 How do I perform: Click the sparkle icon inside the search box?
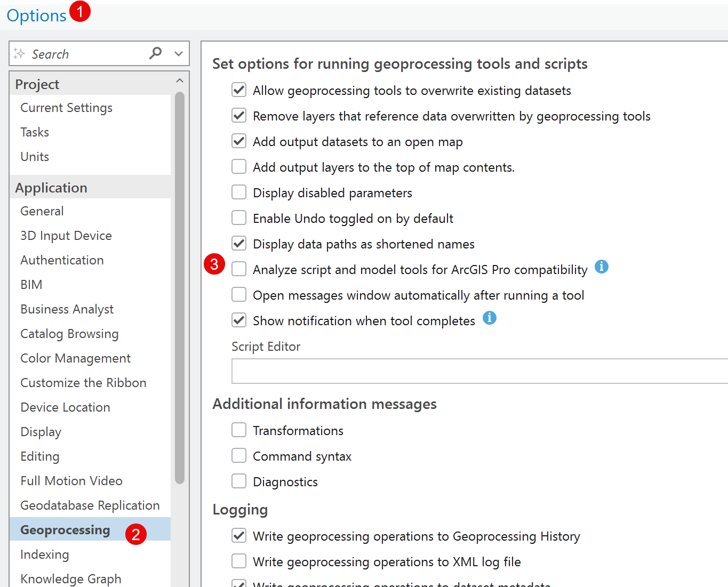pos(19,53)
